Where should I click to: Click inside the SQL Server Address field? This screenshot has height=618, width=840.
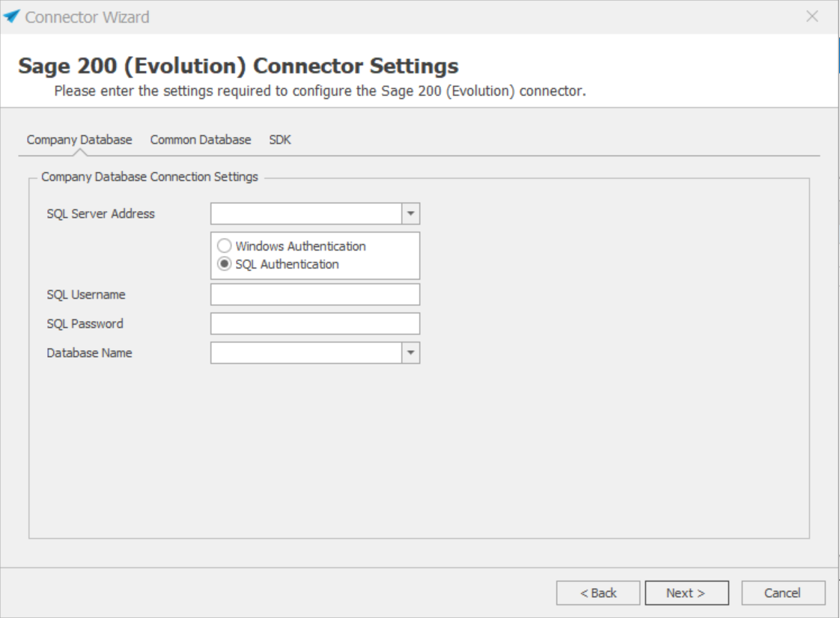(x=306, y=214)
